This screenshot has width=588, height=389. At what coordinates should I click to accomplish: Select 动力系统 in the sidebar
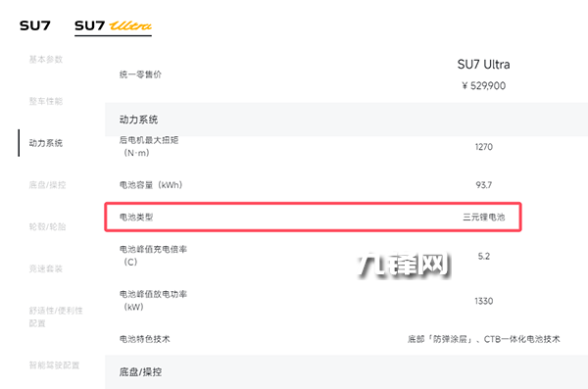(x=46, y=143)
